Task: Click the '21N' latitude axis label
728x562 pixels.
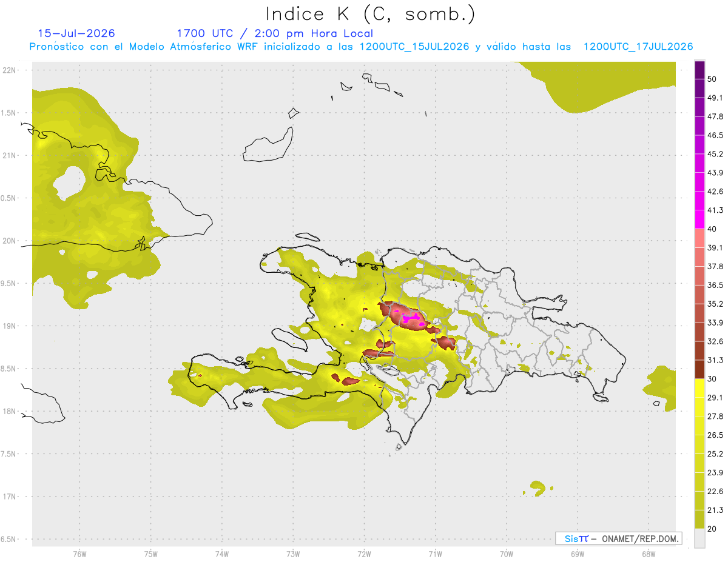Action: pyautogui.click(x=9, y=155)
